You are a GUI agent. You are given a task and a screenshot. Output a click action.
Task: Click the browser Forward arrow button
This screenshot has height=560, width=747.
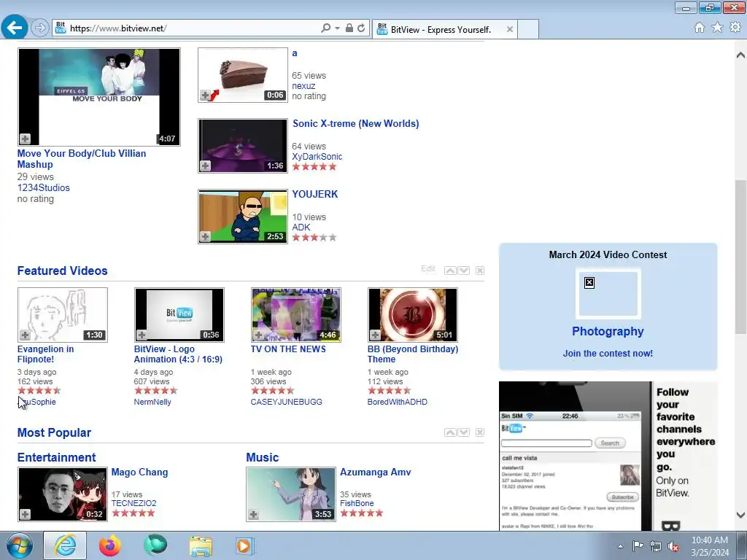pyautogui.click(x=40, y=28)
